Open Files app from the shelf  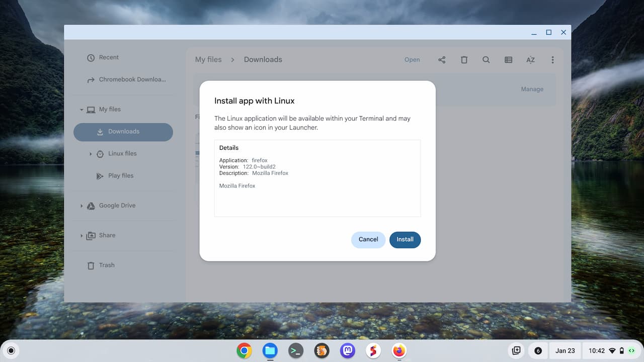[x=270, y=350]
